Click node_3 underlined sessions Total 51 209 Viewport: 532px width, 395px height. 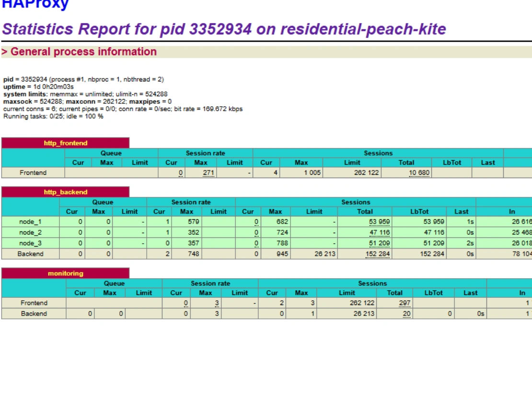pyautogui.click(x=380, y=243)
